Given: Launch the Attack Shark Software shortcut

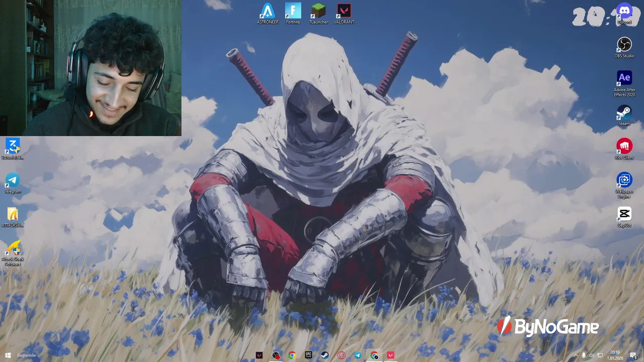Looking at the screenshot, I should pos(13,253).
